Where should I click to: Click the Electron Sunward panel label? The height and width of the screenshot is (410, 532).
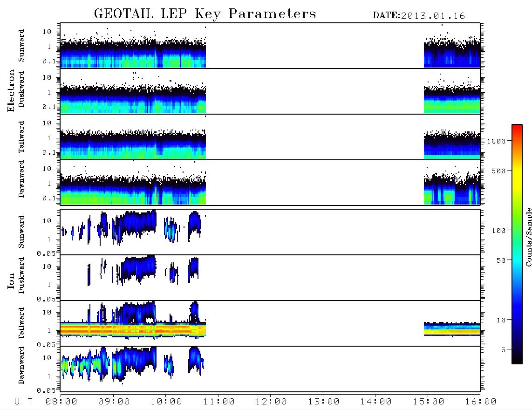[x=21, y=46]
